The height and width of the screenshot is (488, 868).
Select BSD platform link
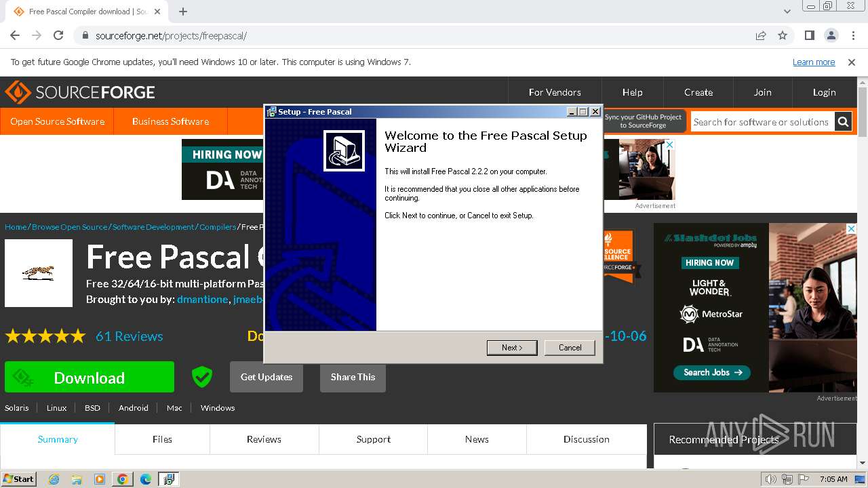coord(92,408)
